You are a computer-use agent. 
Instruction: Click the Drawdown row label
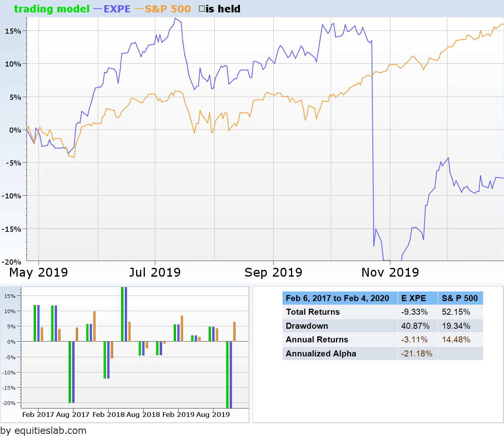307,326
